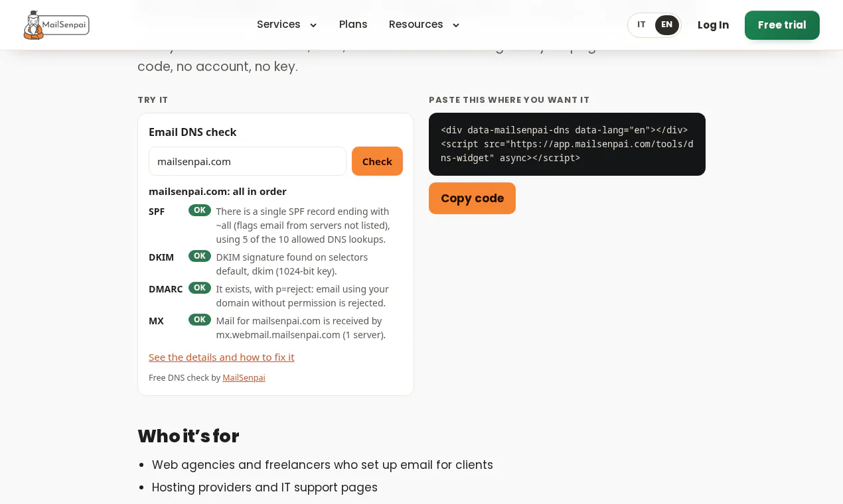Copy the embed code
The height and width of the screenshot is (504, 843).
pyautogui.click(x=472, y=198)
